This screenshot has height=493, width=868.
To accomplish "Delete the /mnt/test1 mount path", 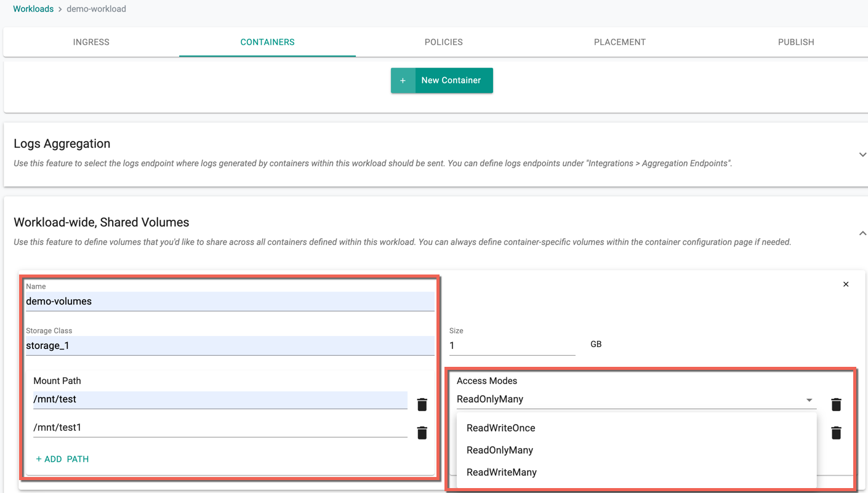I will click(422, 433).
